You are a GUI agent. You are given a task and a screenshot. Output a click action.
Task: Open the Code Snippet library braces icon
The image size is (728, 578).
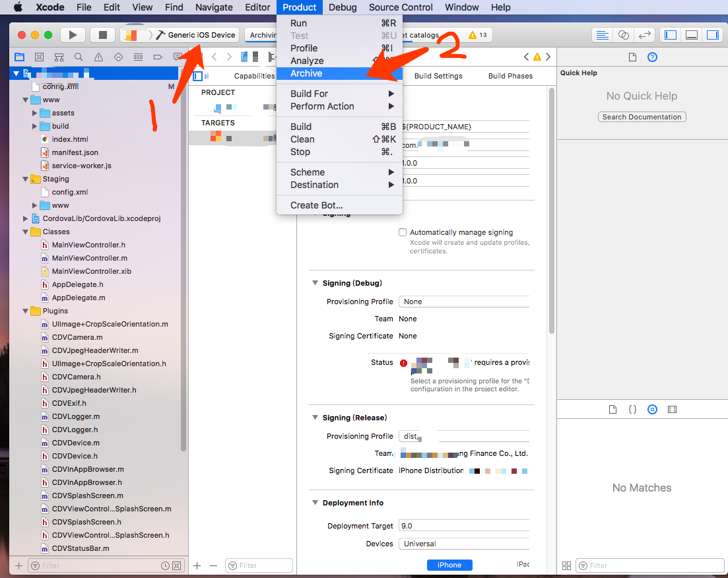pyautogui.click(x=632, y=410)
